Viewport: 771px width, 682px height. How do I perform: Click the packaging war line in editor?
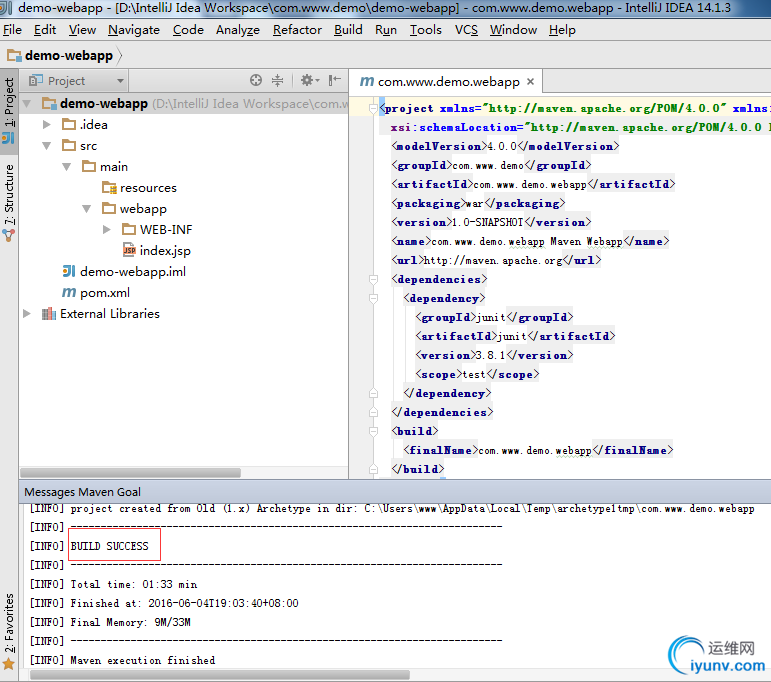click(478, 203)
